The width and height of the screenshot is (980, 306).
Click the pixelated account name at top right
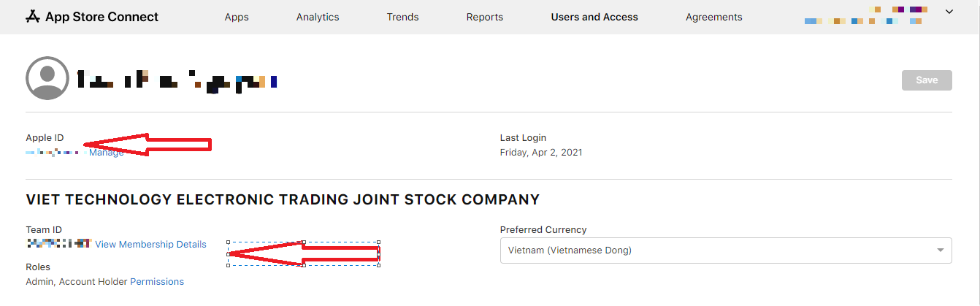tap(868, 16)
